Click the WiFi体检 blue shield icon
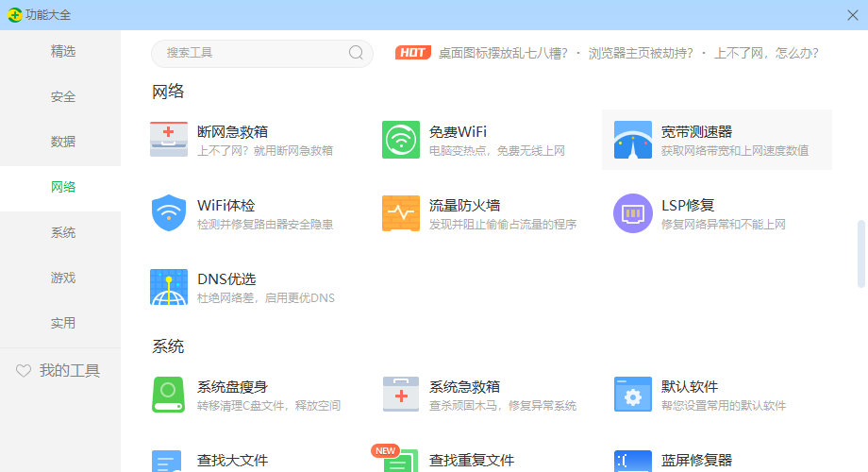This screenshot has width=868, height=472. click(x=169, y=213)
